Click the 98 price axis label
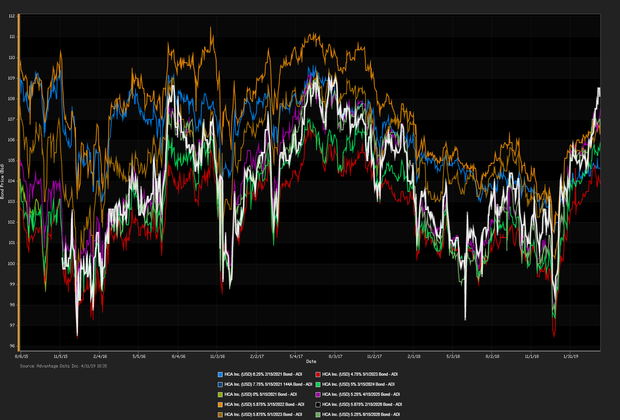Image resolution: width=620 pixels, height=420 pixels. [x=13, y=305]
